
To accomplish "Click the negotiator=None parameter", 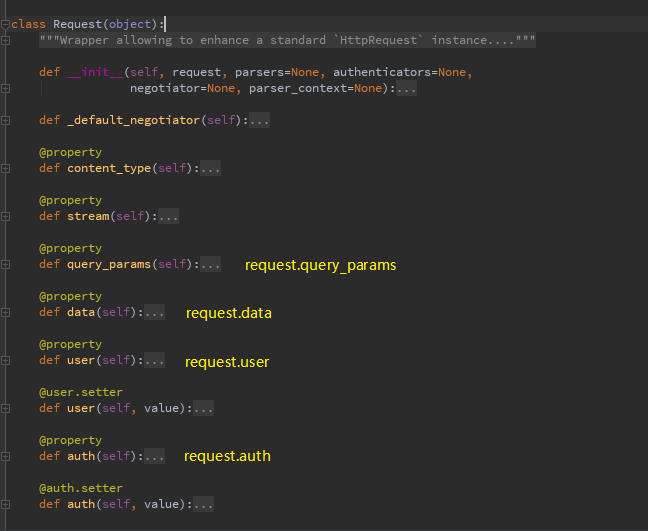I will click(x=182, y=88).
